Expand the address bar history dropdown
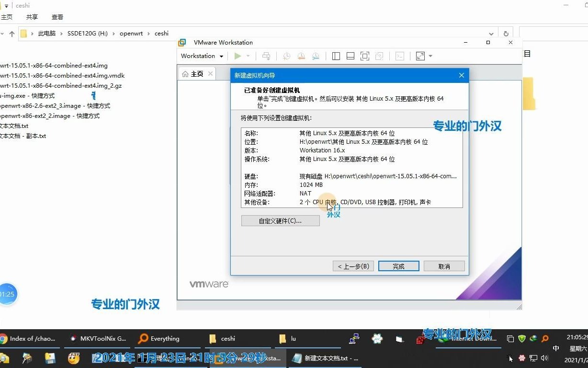 [491, 34]
